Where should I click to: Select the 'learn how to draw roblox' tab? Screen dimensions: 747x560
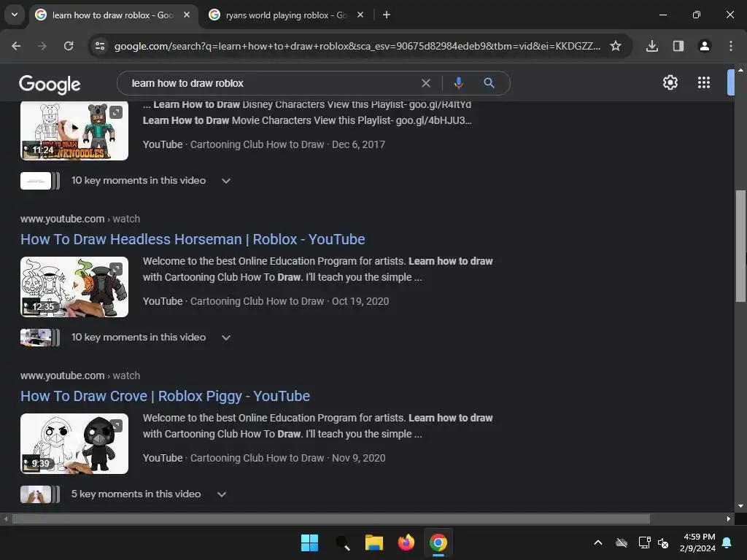click(x=112, y=15)
